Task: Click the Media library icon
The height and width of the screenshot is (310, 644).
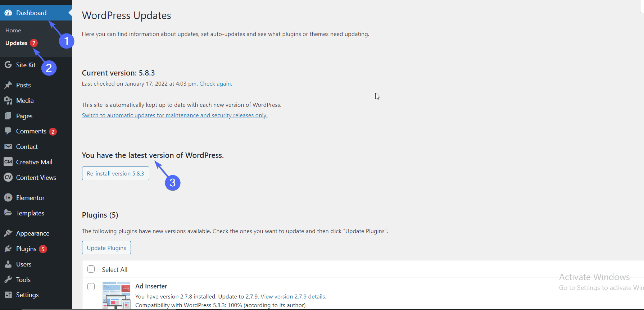Action: click(8, 101)
